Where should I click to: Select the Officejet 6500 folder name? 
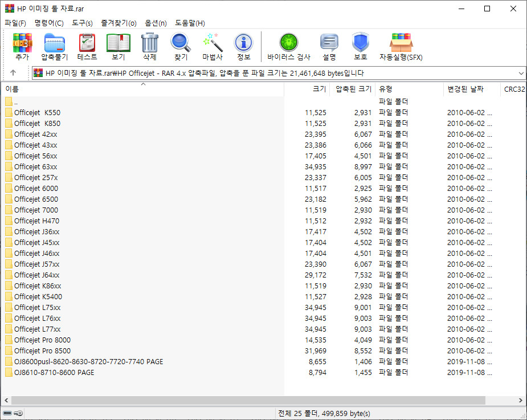tap(36, 199)
